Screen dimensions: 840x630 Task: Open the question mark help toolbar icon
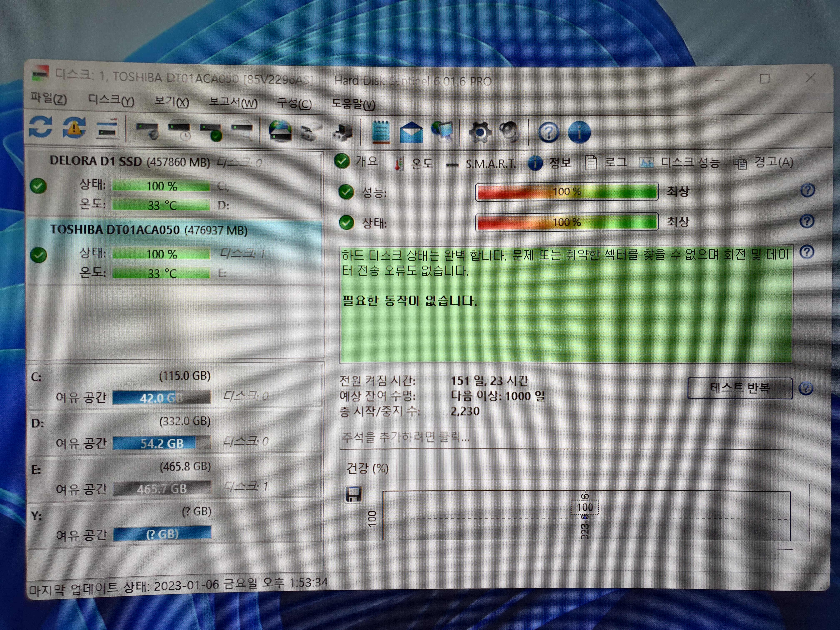549,132
